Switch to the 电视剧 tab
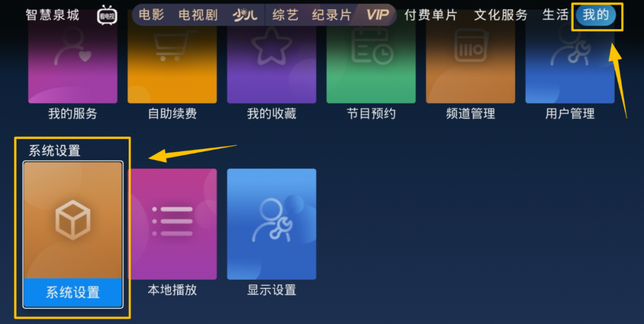This screenshot has width=644, height=324. point(198,15)
